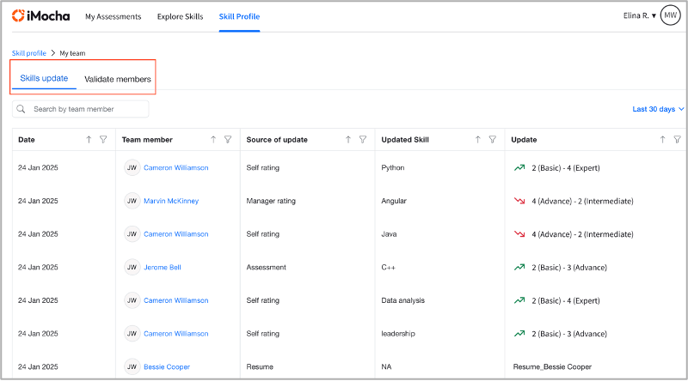Expand the Last 30 days dropdown
This screenshot has width=688, height=381.
(658, 109)
